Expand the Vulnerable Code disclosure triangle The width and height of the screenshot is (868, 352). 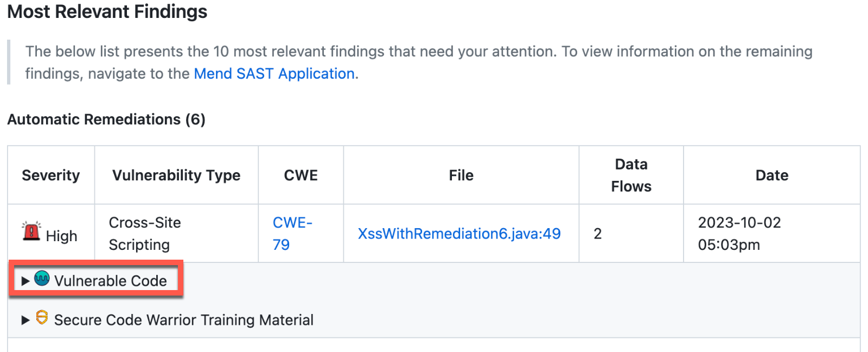[x=25, y=281]
